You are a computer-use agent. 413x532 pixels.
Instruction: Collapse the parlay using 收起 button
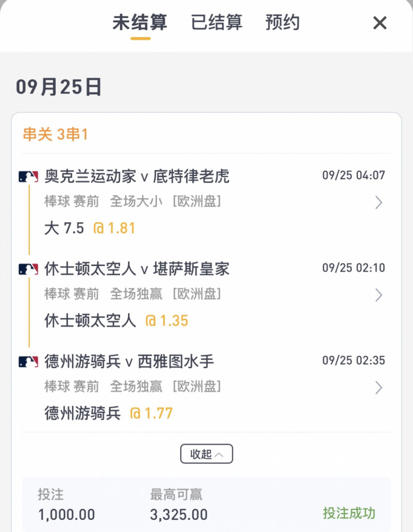tap(206, 454)
